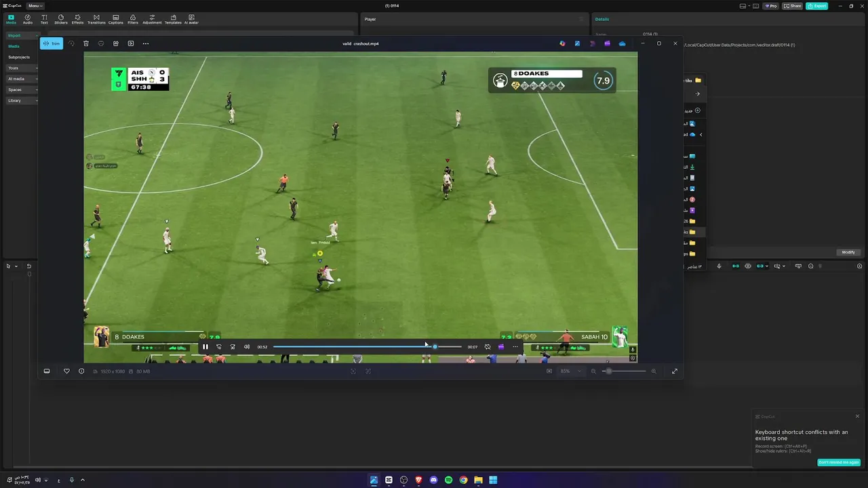Click 'Don't remind me again' button
The height and width of the screenshot is (488, 868).
[839, 462]
